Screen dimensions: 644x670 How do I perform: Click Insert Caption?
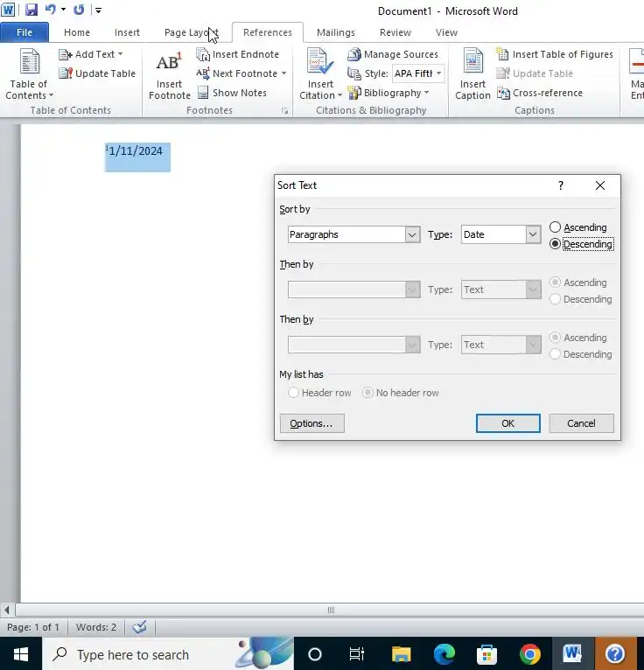(x=472, y=74)
